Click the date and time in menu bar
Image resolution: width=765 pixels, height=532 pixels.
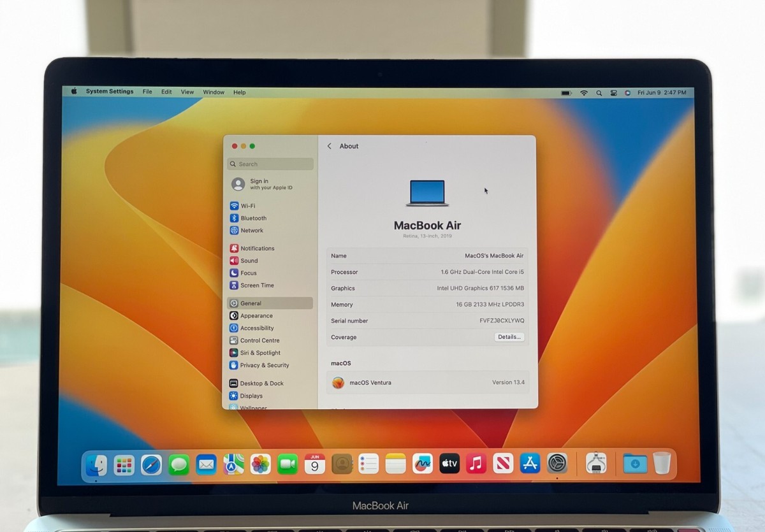[662, 93]
